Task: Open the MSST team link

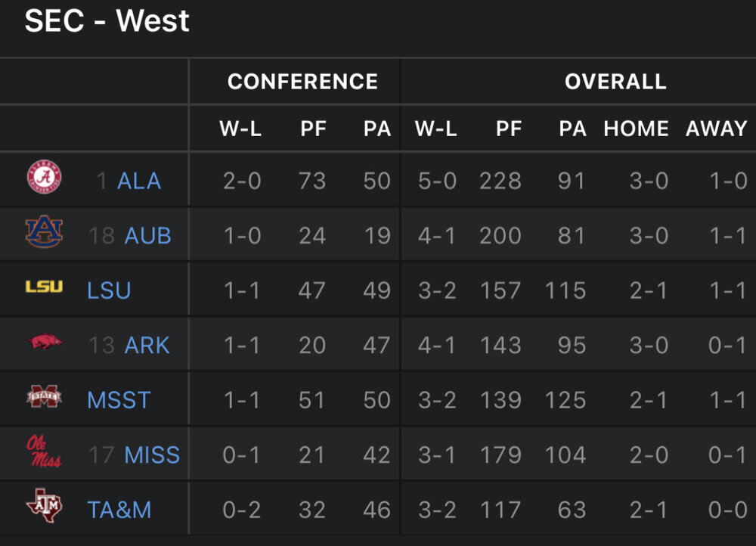Action: pyautogui.click(x=119, y=400)
